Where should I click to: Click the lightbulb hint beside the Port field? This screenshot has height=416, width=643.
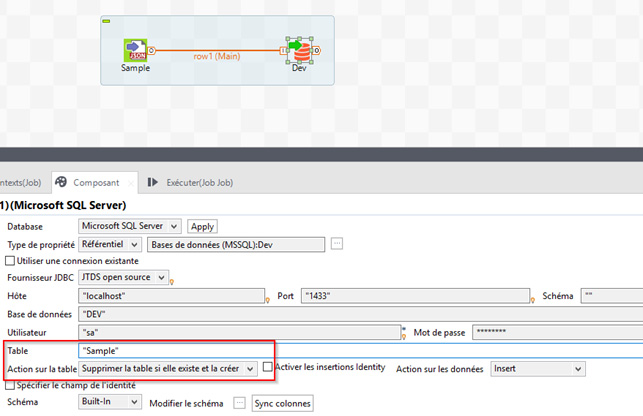click(x=533, y=300)
